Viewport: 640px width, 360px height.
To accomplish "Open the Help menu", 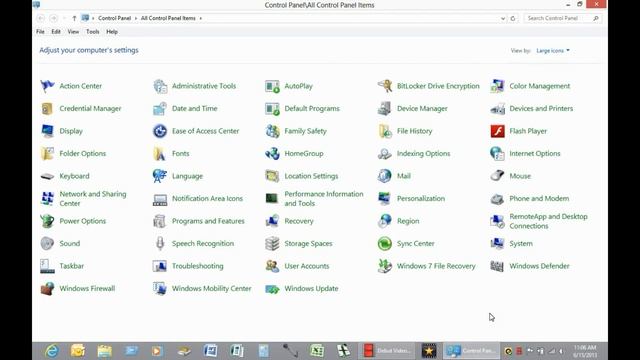I will (112, 31).
